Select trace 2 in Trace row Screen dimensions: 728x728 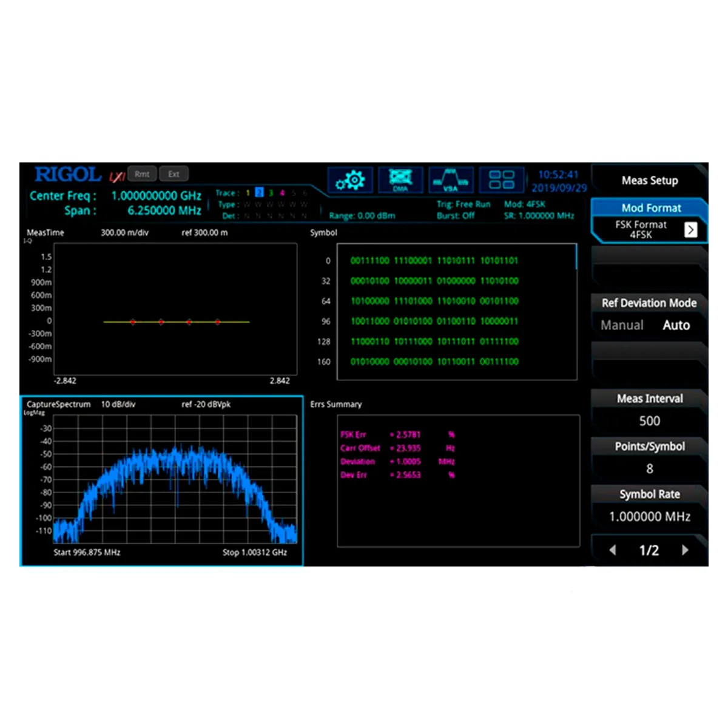(259, 193)
